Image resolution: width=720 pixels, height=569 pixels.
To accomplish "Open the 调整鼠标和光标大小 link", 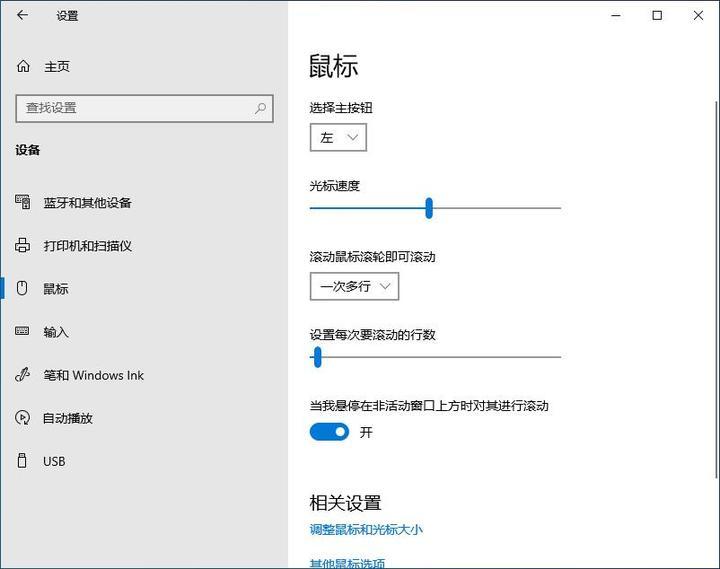I will 366,529.
